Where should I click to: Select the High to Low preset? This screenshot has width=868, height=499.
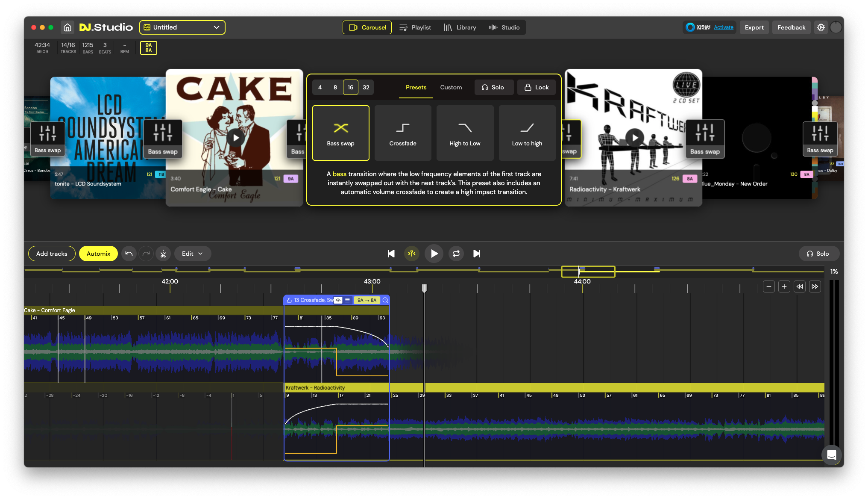(465, 133)
